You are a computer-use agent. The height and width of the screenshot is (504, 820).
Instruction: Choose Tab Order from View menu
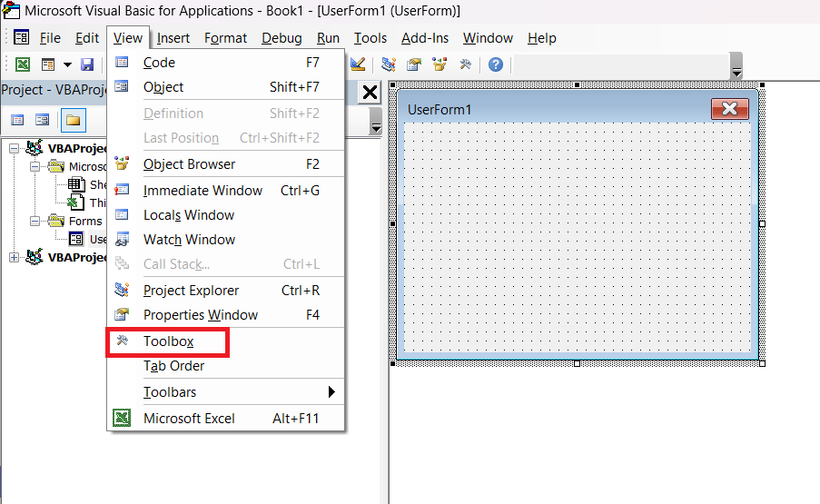pyautogui.click(x=225, y=366)
